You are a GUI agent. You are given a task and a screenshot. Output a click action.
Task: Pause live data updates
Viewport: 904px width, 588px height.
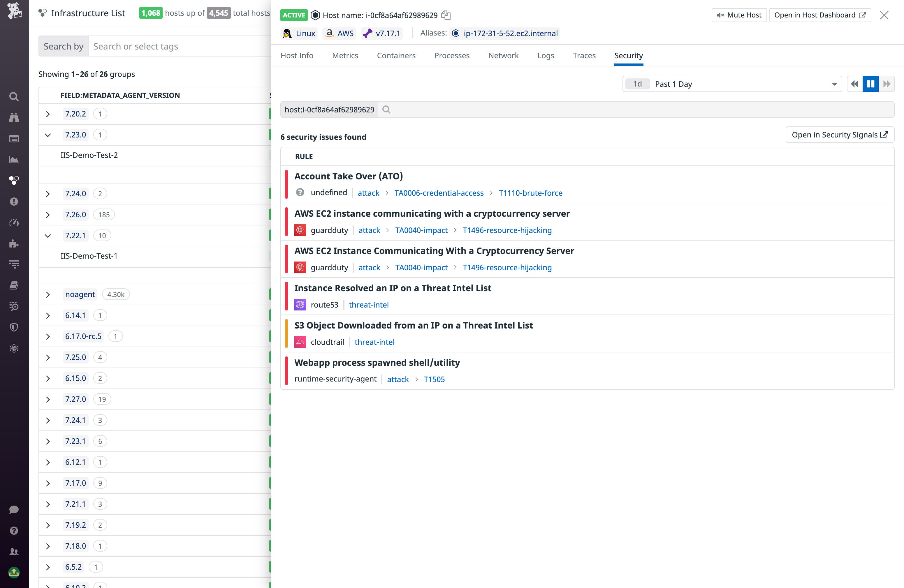pos(870,84)
